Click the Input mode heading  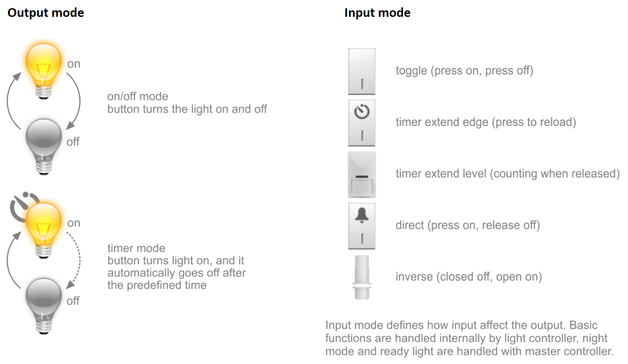tap(377, 13)
